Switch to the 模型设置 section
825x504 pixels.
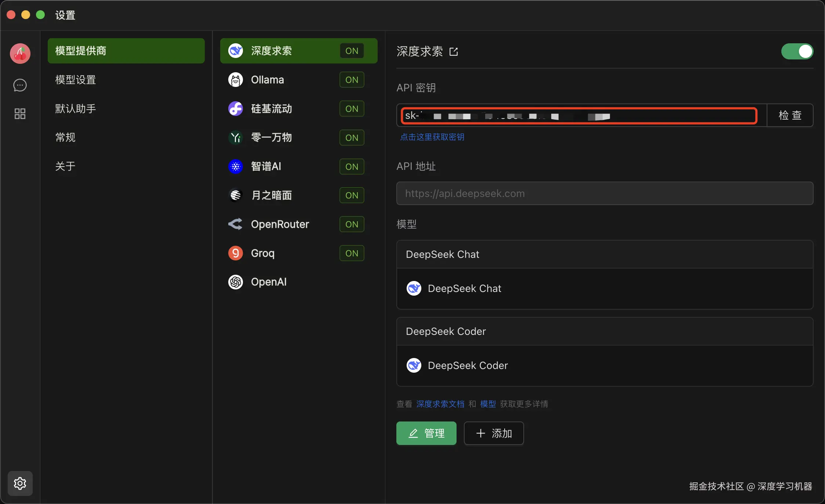pos(75,80)
